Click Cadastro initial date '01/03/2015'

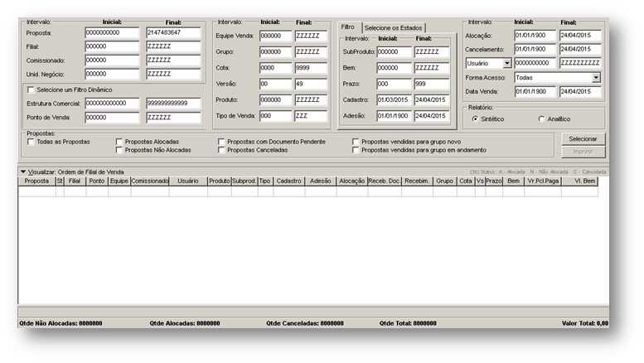click(394, 99)
